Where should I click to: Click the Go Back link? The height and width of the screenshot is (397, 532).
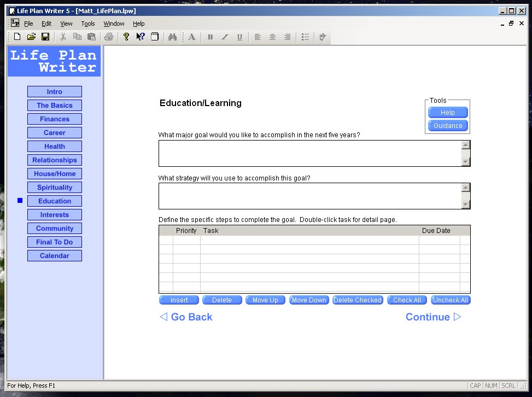pyautogui.click(x=186, y=317)
